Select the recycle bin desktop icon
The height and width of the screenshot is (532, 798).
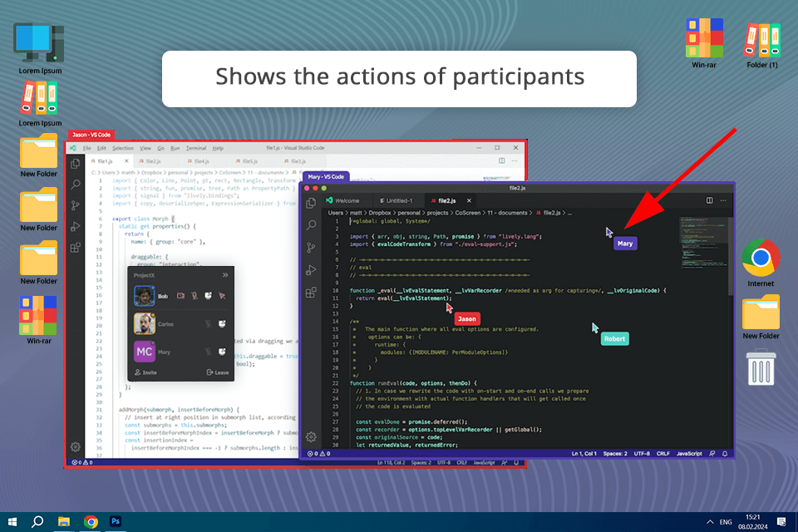[761, 367]
